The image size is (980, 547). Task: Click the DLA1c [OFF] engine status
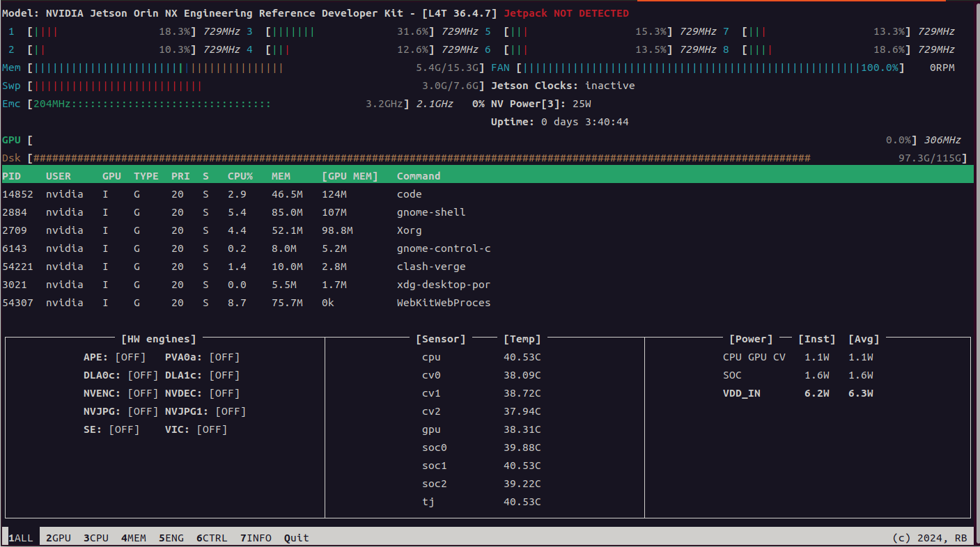pos(202,375)
